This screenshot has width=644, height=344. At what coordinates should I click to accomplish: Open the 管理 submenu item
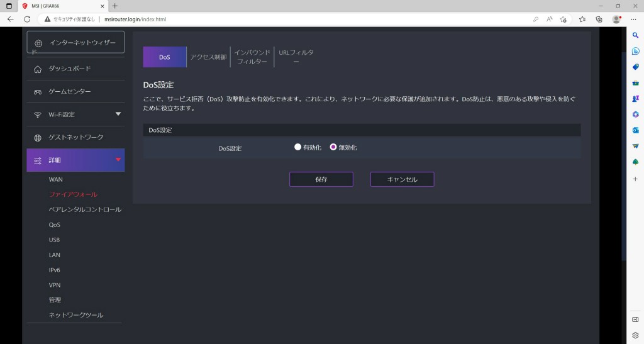(x=55, y=300)
